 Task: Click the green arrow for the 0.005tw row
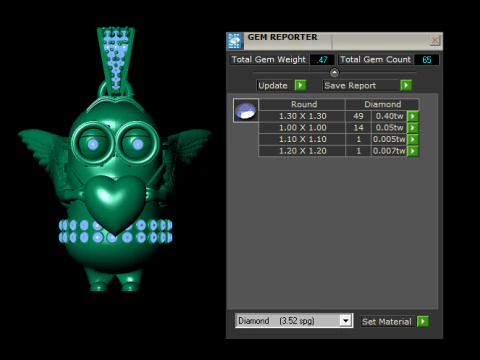[413, 139]
